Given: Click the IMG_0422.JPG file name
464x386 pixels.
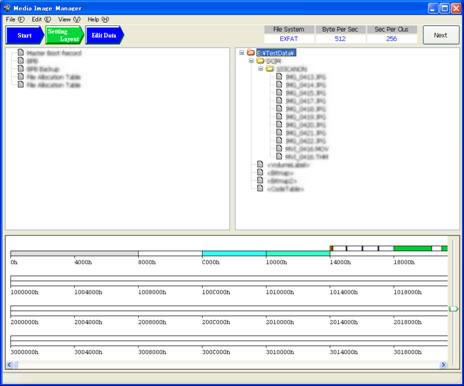Looking at the screenshot, I should coord(306,141).
